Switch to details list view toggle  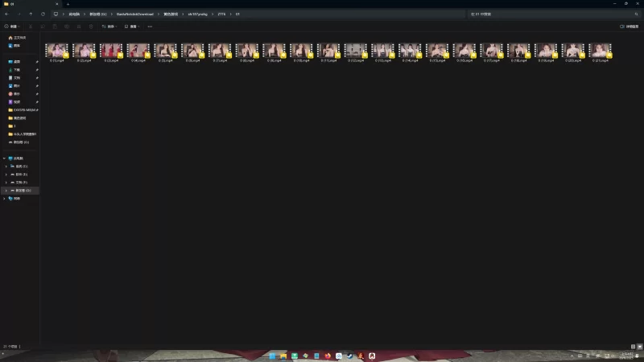click(x=633, y=347)
